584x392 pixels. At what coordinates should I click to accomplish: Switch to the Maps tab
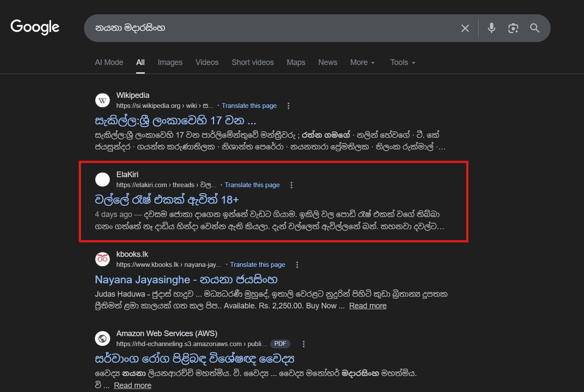tap(296, 62)
